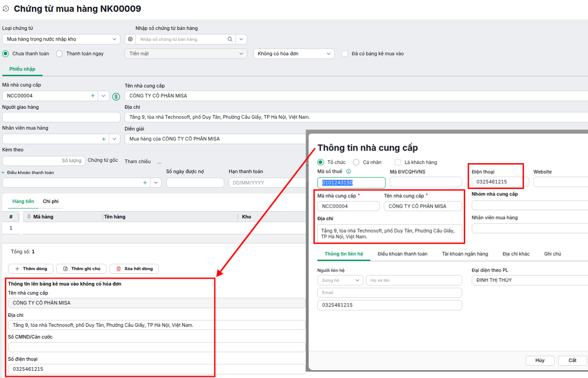Open Thông tin liên hệ tab in supplier dialog
Viewport: 588px width, 378px height.
coord(344,254)
